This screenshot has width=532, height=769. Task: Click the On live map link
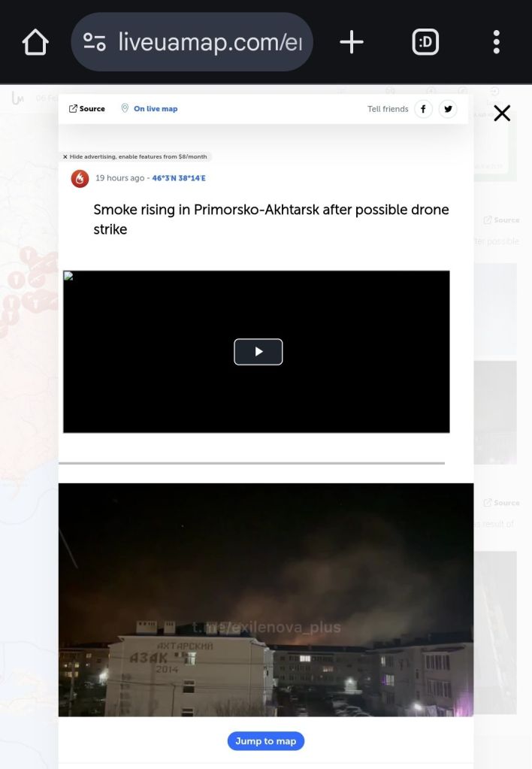(x=156, y=109)
